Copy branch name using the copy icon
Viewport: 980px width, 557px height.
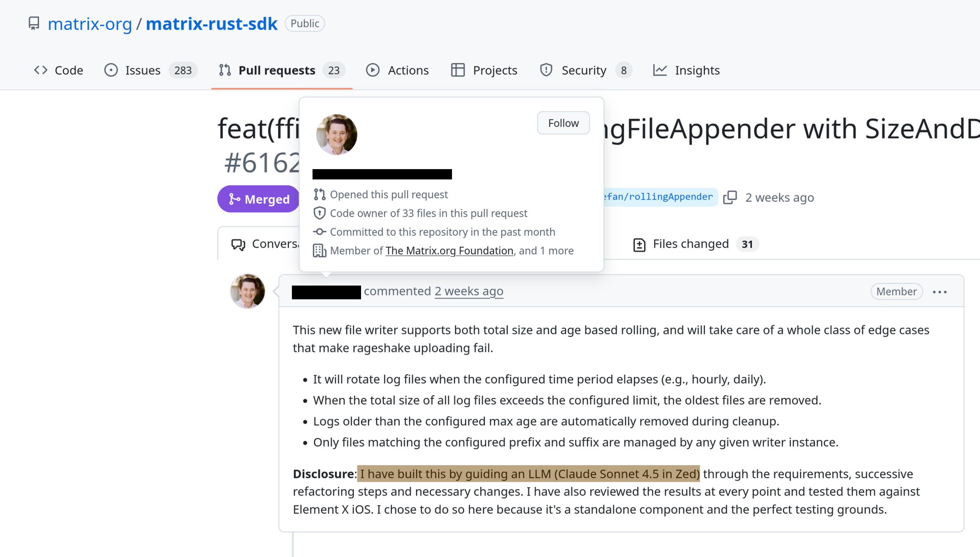730,197
